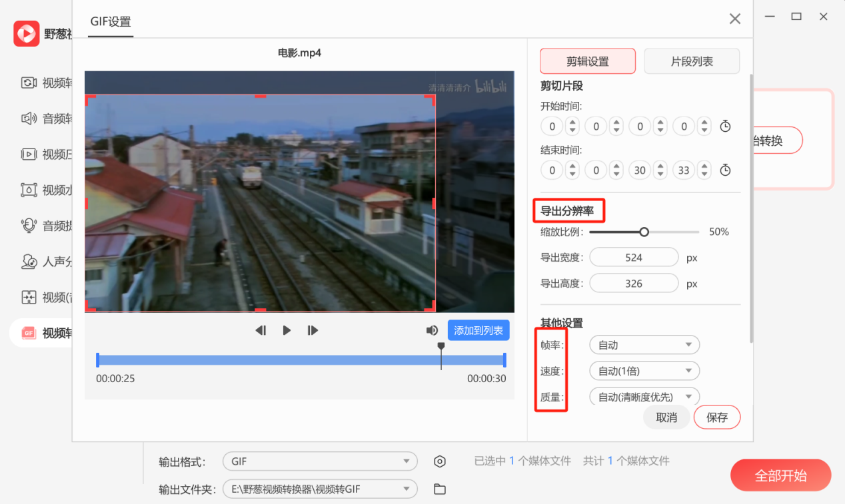Click the 取消 button
The height and width of the screenshot is (504, 845).
[x=666, y=417]
